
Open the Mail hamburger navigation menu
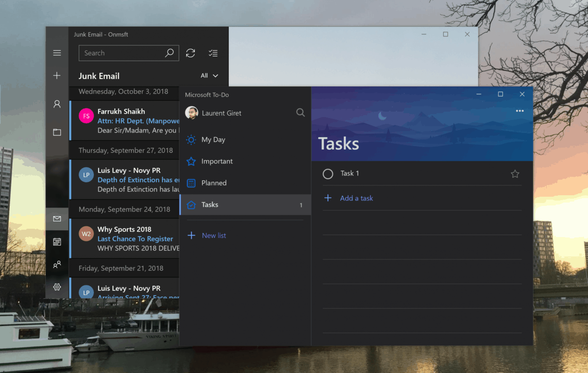(57, 53)
